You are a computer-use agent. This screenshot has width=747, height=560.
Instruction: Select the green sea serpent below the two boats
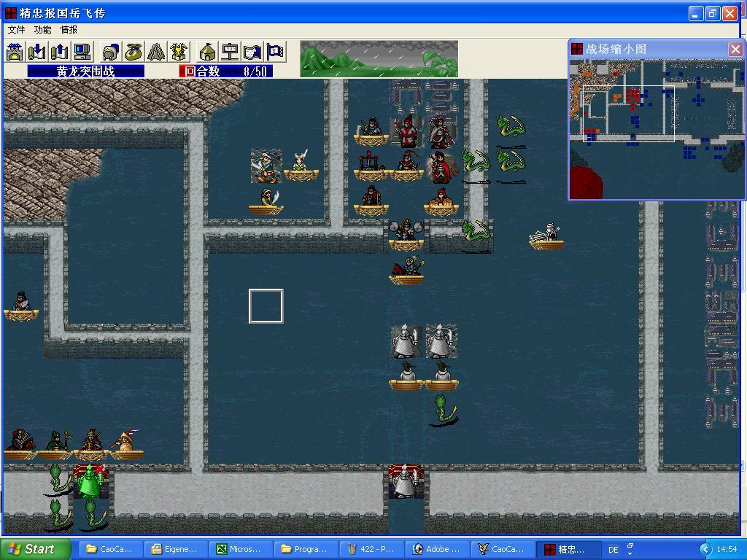pyautogui.click(x=444, y=411)
